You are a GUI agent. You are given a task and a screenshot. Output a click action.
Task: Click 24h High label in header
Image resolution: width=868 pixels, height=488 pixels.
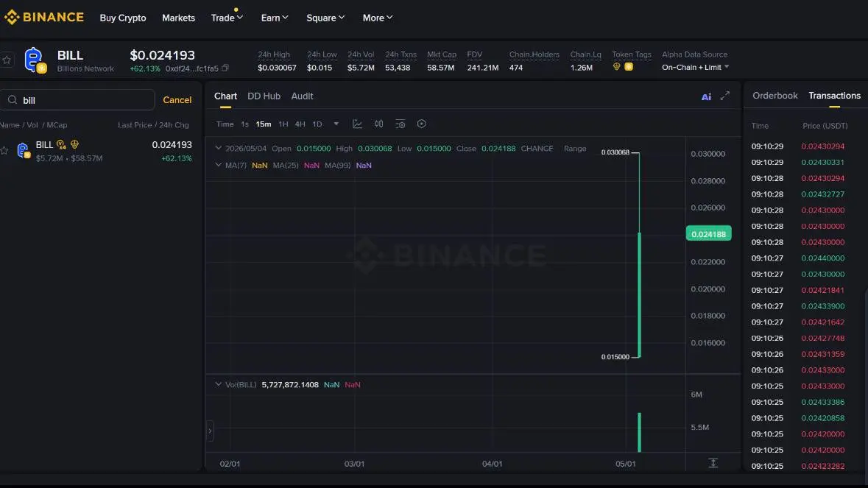274,54
